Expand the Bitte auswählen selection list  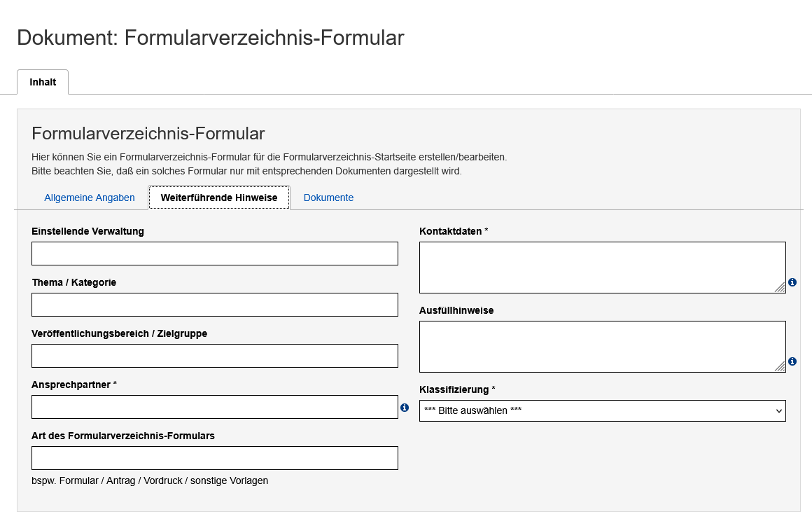point(602,410)
